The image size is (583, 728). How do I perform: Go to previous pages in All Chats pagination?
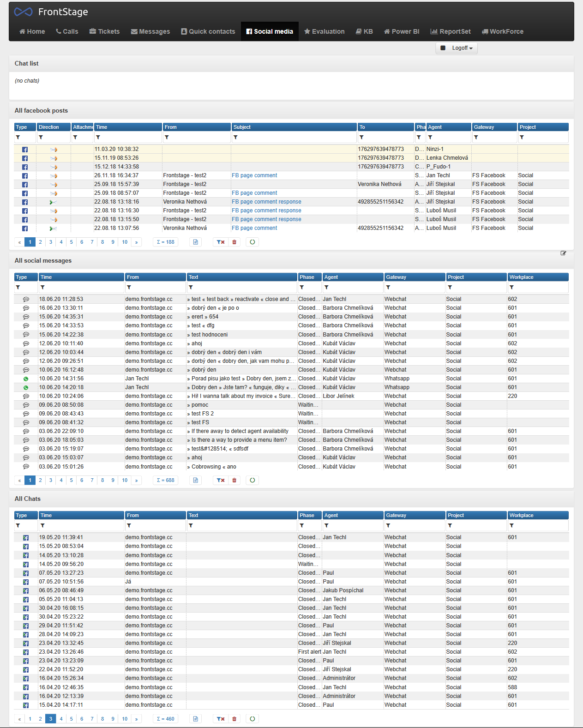click(19, 719)
